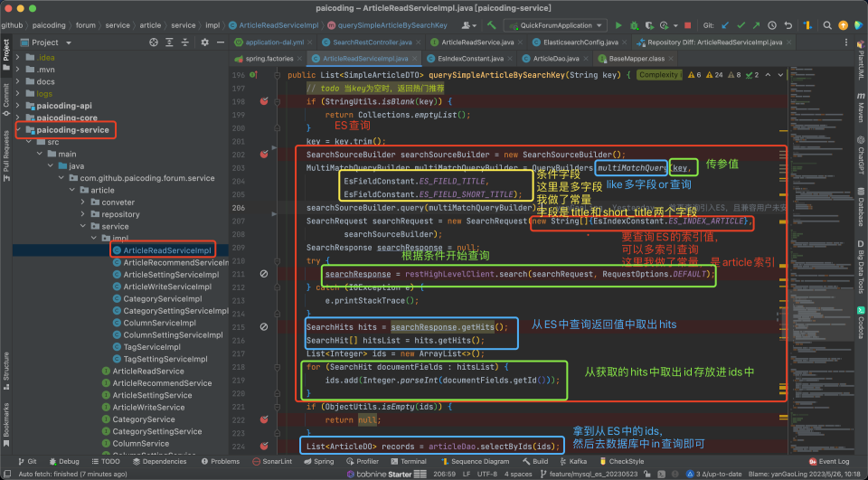Screen dimensions: 868x480
Task: Collapse all Project tree nodes icon
Action: tap(184, 42)
